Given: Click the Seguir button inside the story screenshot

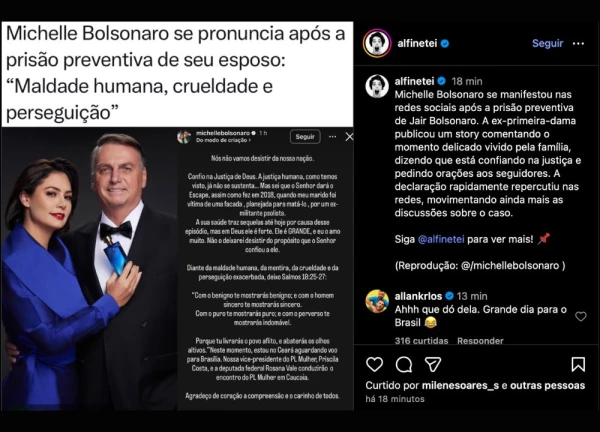Looking at the screenshot, I should 305,136.
